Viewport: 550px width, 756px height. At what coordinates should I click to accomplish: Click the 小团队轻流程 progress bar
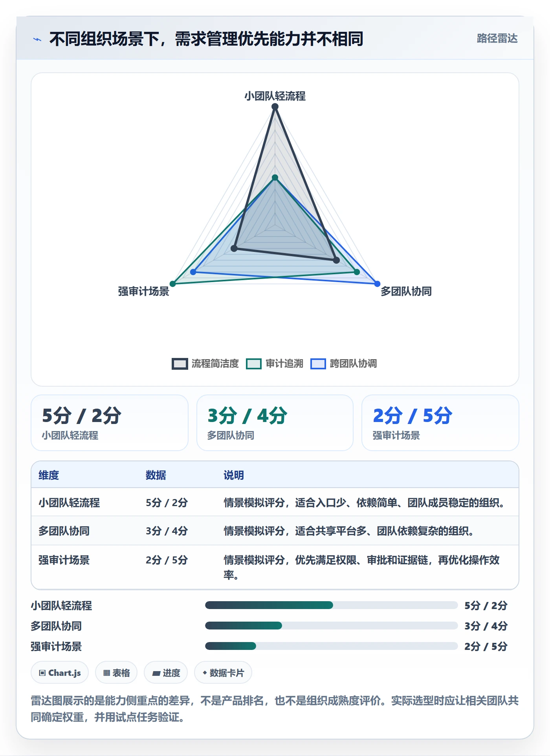click(x=331, y=605)
